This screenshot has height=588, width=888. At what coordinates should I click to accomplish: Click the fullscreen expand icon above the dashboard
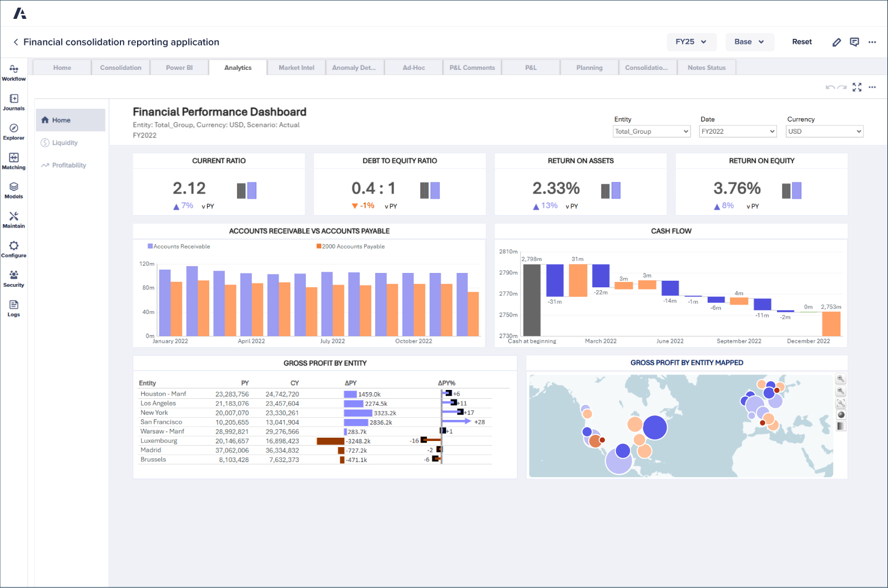point(856,87)
